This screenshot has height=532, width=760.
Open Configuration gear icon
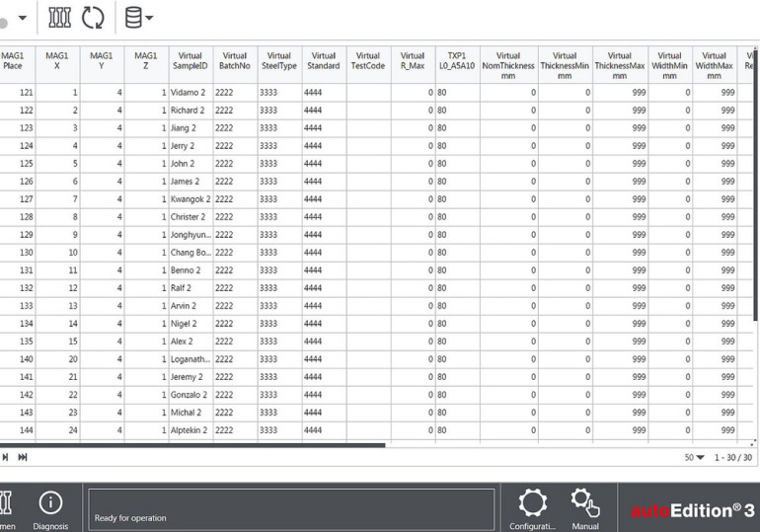tap(533, 505)
